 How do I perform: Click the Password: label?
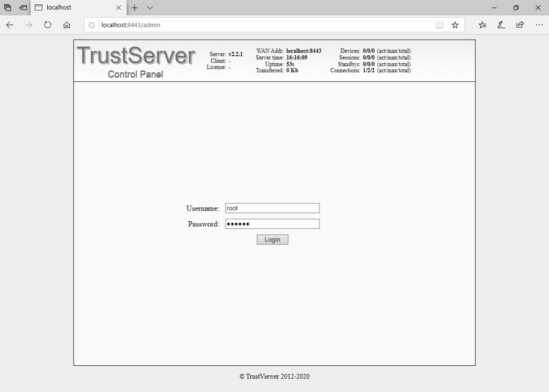[x=203, y=224]
